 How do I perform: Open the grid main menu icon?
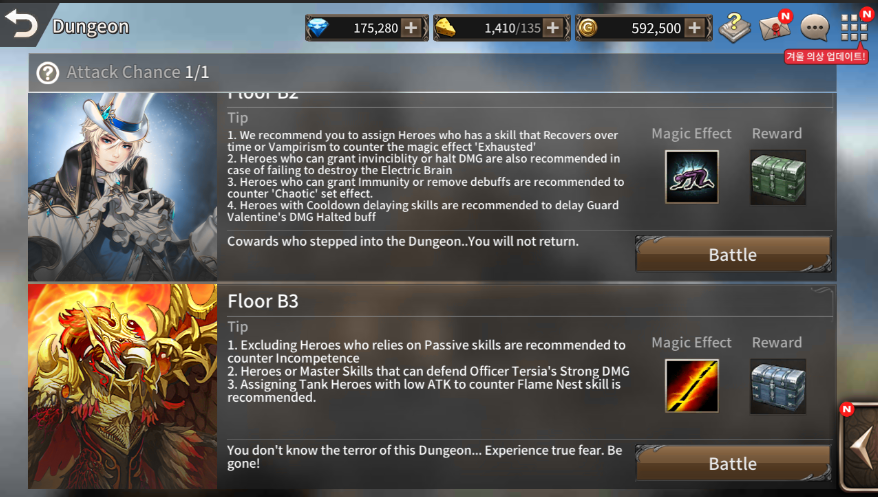tap(854, 27)
